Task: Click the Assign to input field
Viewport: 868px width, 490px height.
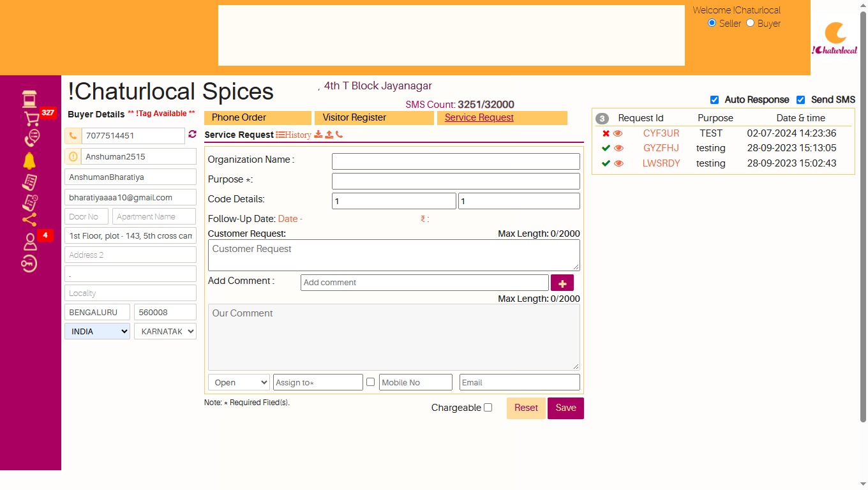Action: 318,382
